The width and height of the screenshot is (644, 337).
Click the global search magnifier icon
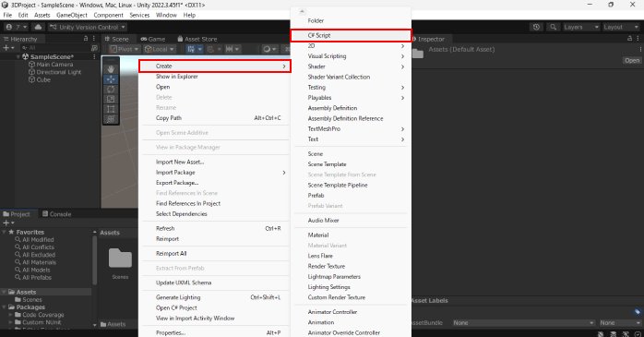pos(554,27)
